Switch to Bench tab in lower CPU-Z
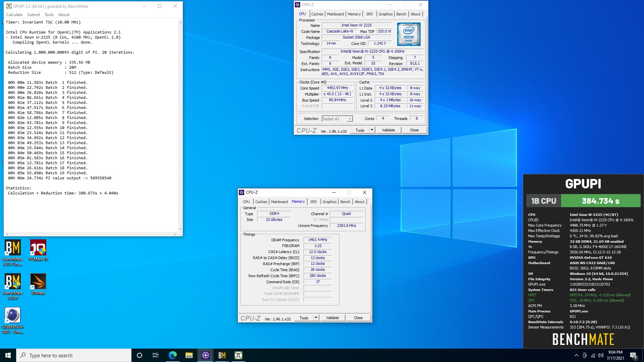The image size is (644, 362). [345, 202]
